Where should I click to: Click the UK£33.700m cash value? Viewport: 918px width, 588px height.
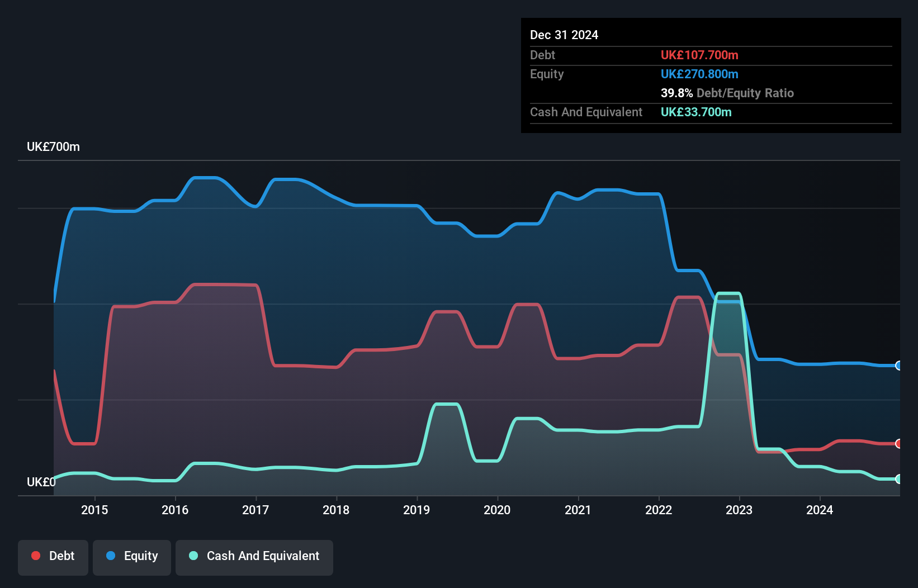point(696,112)
